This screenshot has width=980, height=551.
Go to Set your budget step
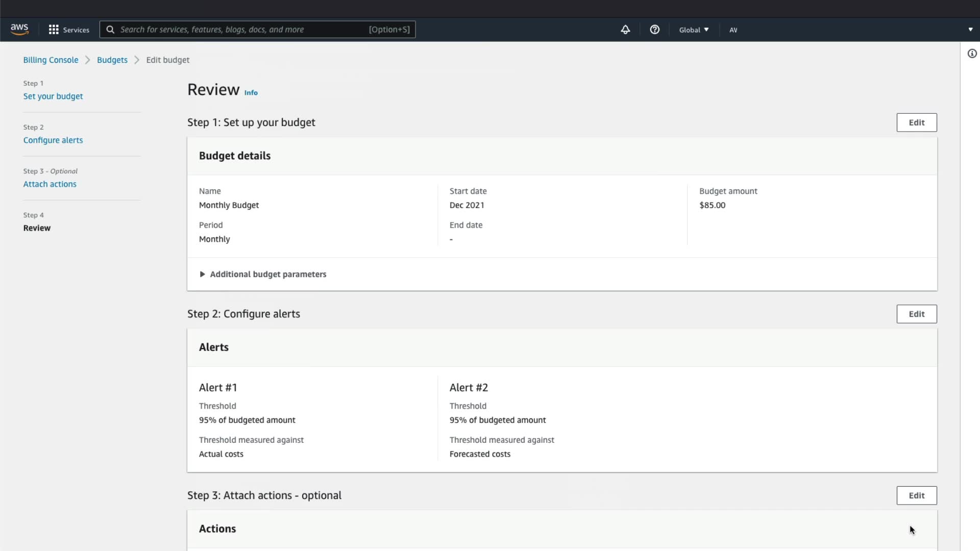53,96
